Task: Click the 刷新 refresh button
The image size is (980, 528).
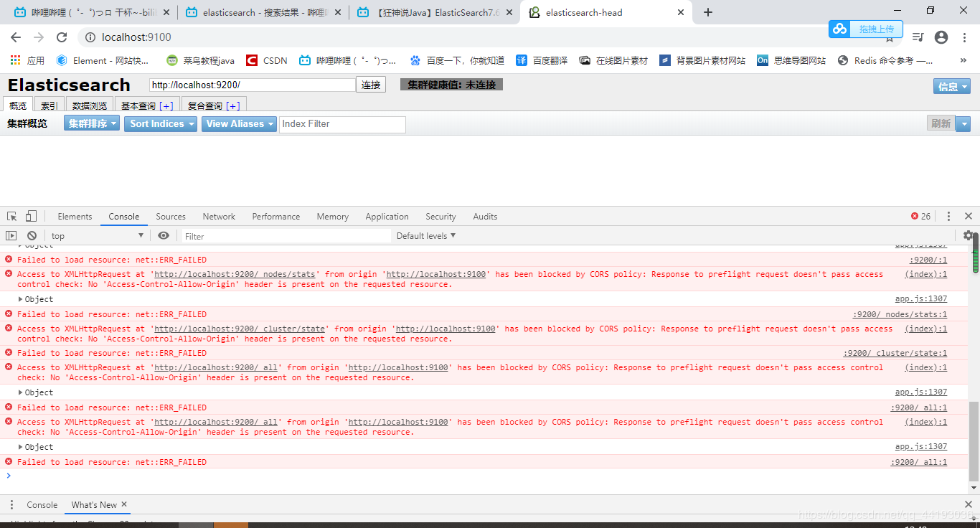Action: click(941, 123)
